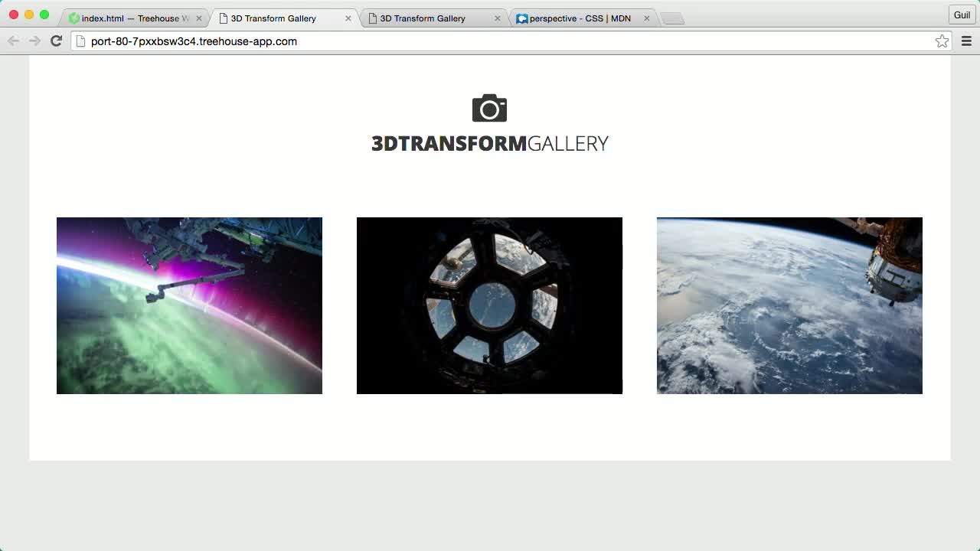The width and height of the screenshot is (980, 551).
Task: Click the camera logo above the gallery title
Action: 489,108
